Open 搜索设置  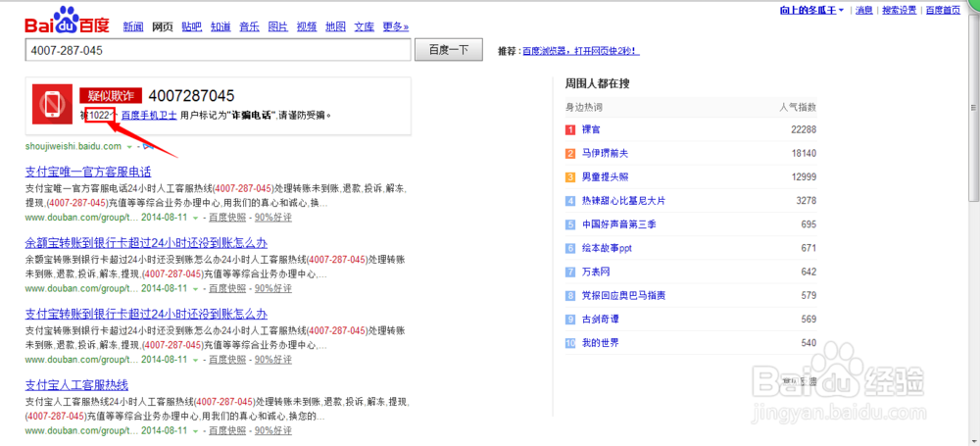coord(899,10)
